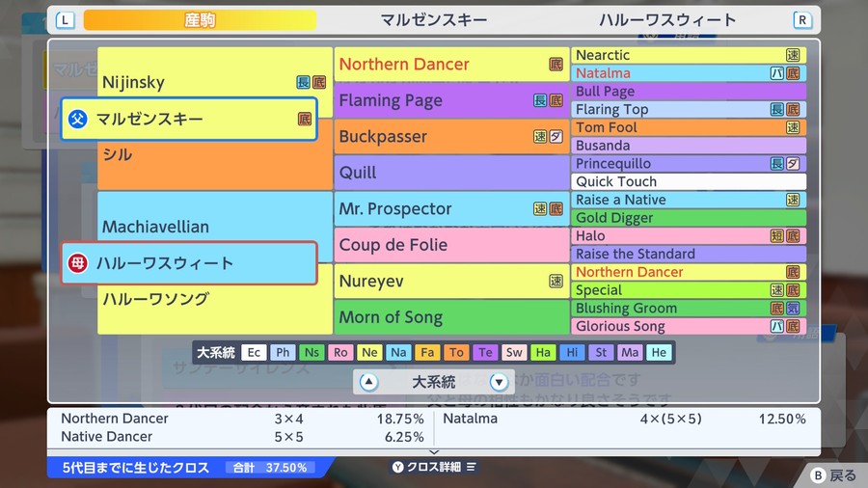Click the Fa lineage color swatch
This screenshot has height=488, width=868.
point(427,352)
